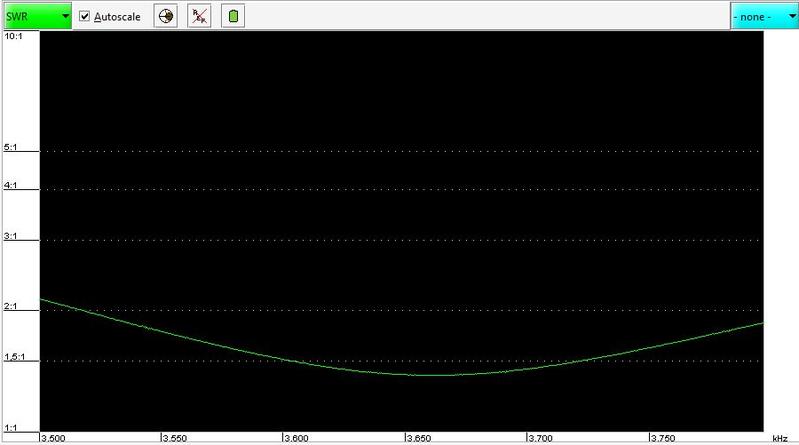The height and width of the screenshot is (445, 799).
Task: Click the 3.600 frequency axis label
Action: click(x=297, y=438)
